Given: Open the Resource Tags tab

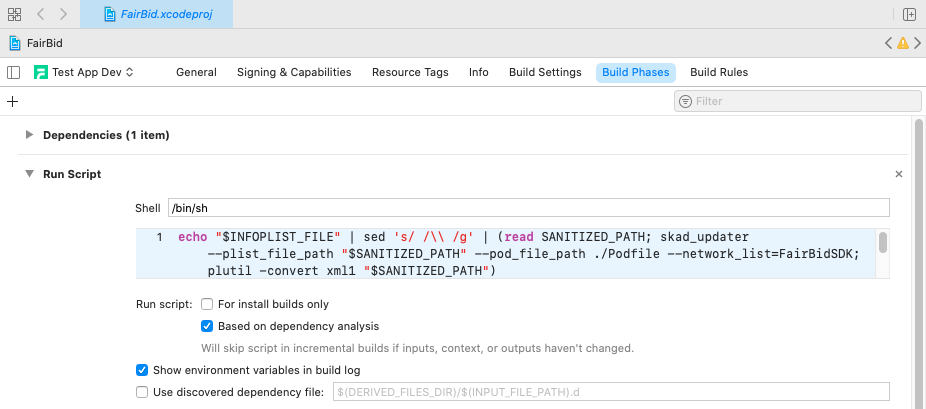Looking at the screenshot, I should [x=410, y=73].
